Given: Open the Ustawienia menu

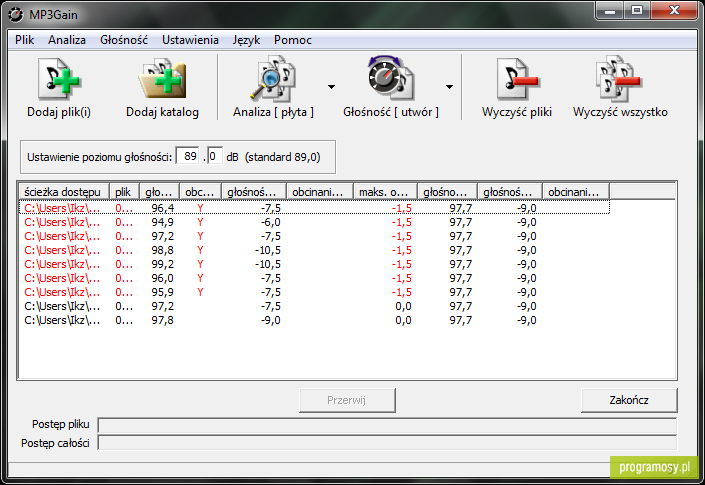Looking at the screenshot, I should pyautogui.click(x=190, y=40).
